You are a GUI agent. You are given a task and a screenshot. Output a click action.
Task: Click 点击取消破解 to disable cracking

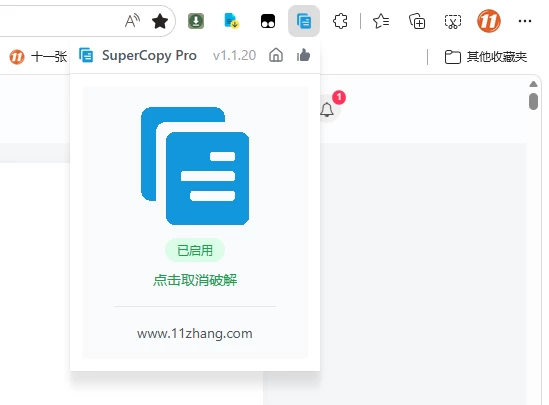pos(195,280)
